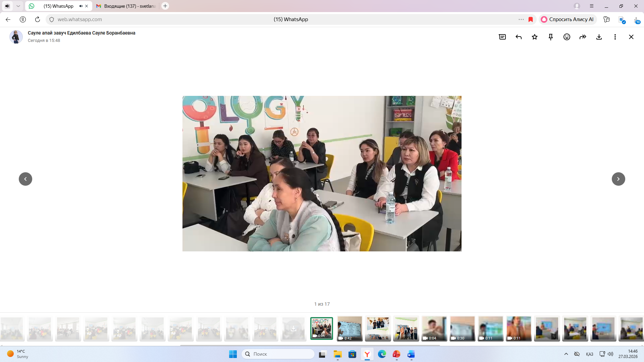Image resolution: width=644 pixels, height=362 pixels.
Task: Mute the WhatsApp tab audio icon
Action: pyautogui.click(x=81, y=6)
